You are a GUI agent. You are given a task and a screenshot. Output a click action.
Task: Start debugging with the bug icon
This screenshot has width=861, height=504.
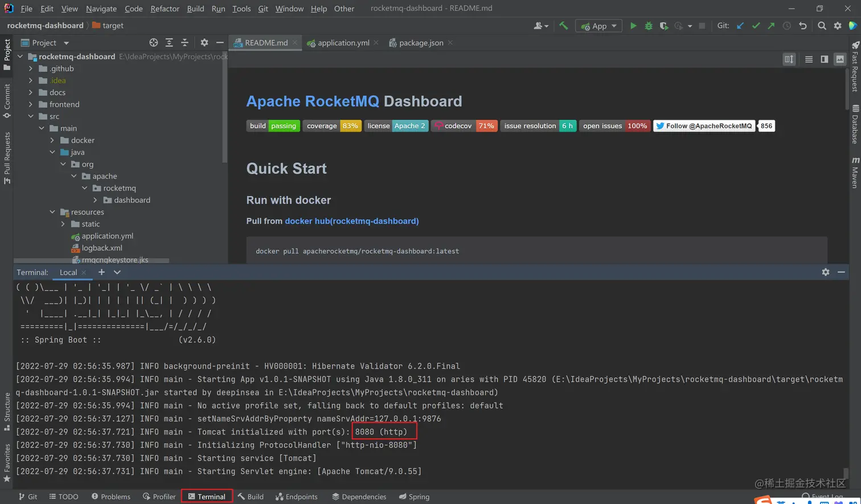point(649,26)
